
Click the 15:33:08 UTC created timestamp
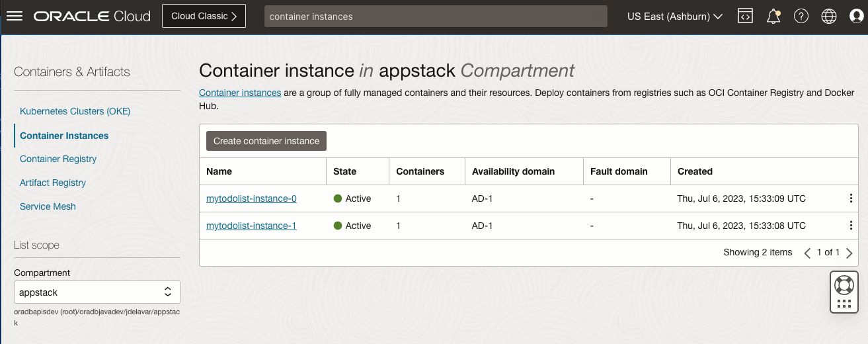(742, 226)
